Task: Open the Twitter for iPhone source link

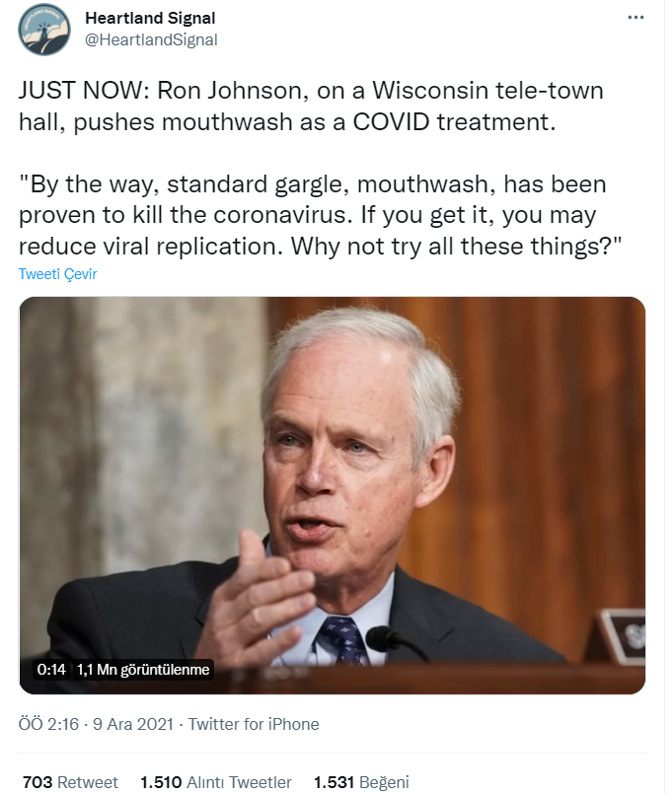Action: pos(254,724)
